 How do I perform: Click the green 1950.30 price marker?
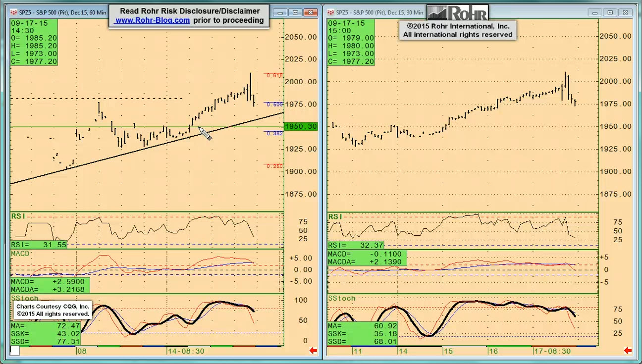tap(300, 127)
